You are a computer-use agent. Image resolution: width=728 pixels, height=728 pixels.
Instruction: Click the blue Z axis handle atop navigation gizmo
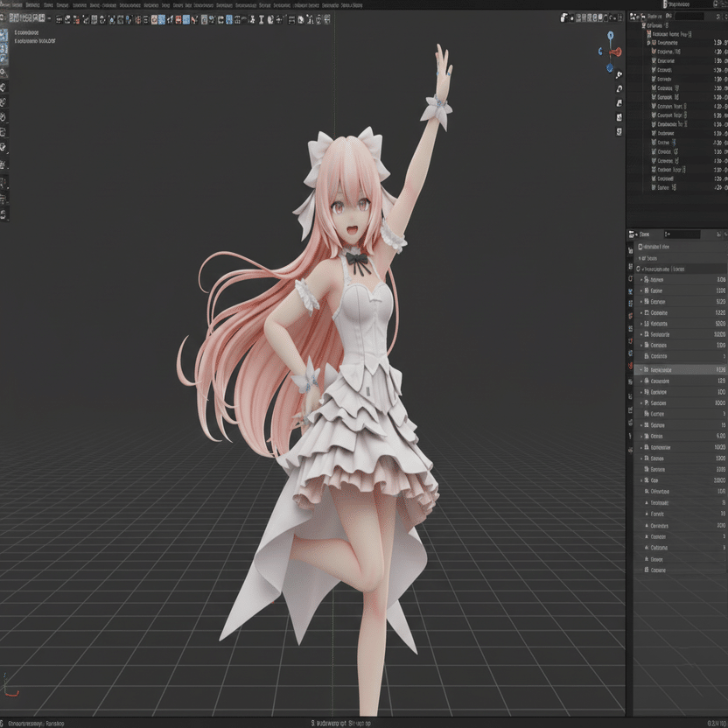tap(611, 35)
